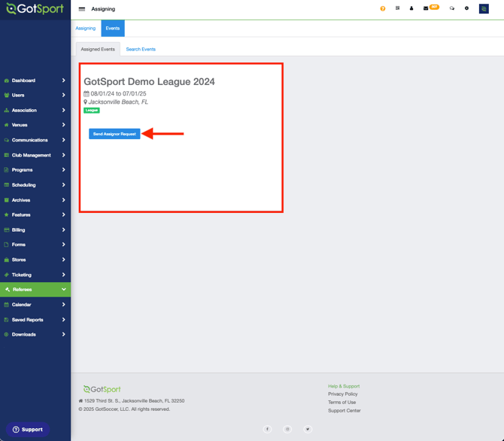Click the Calendar icon in the sidebar

point(7,305)
